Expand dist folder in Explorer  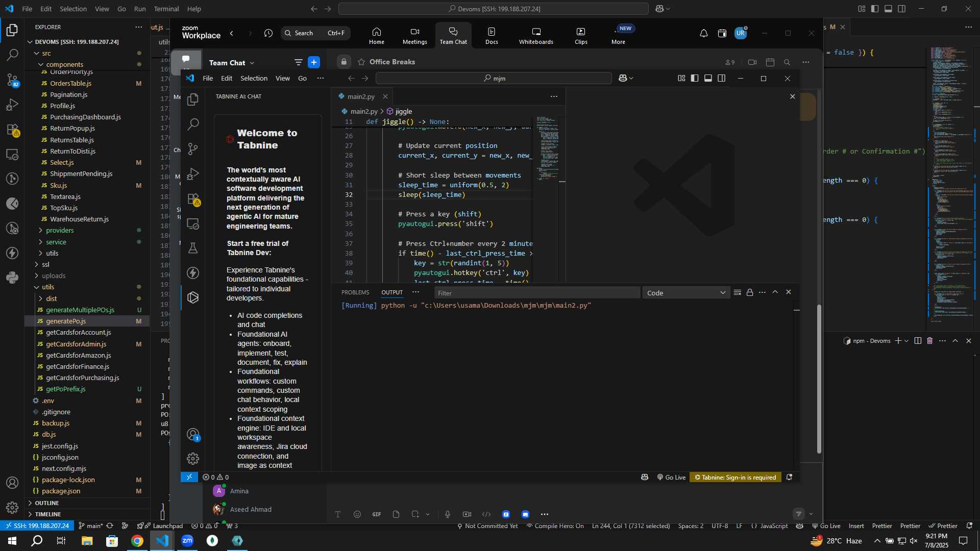[x=87, y=298]
